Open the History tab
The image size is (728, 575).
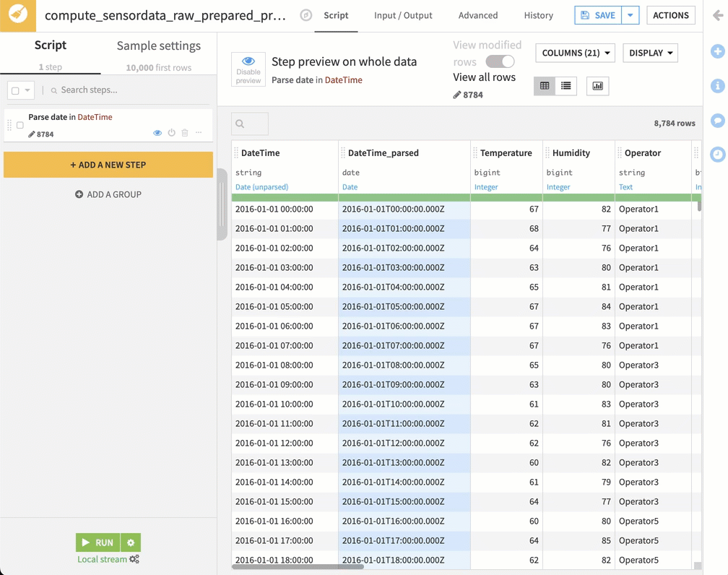click(538, 15)
